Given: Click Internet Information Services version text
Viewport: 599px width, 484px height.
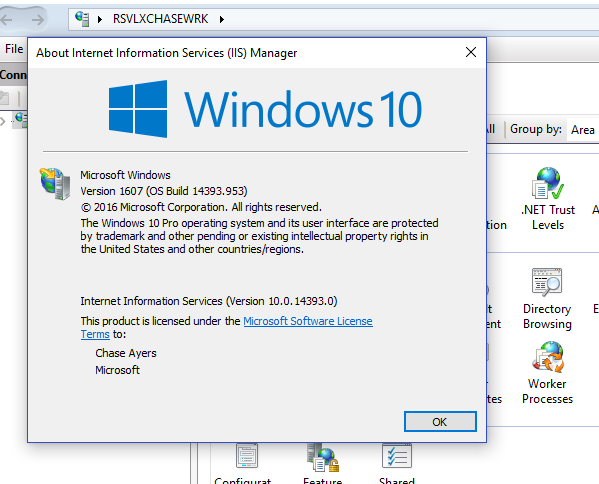Looking at the screenshot, I should [209, 301].
